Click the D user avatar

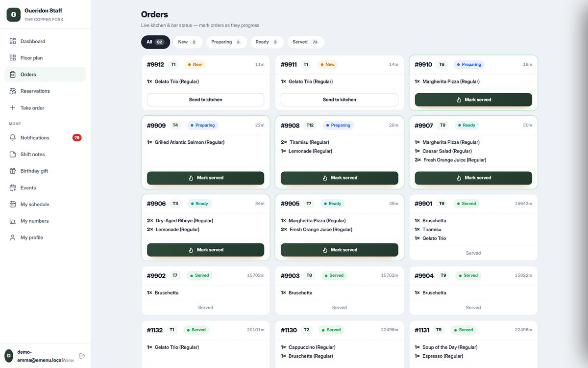tap(9, 356)
